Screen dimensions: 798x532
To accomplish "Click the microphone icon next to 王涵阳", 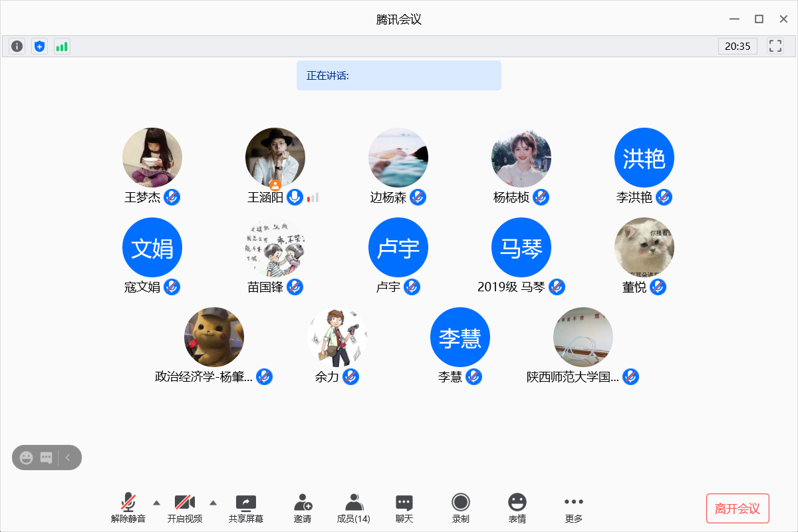I will pos(295,198).
